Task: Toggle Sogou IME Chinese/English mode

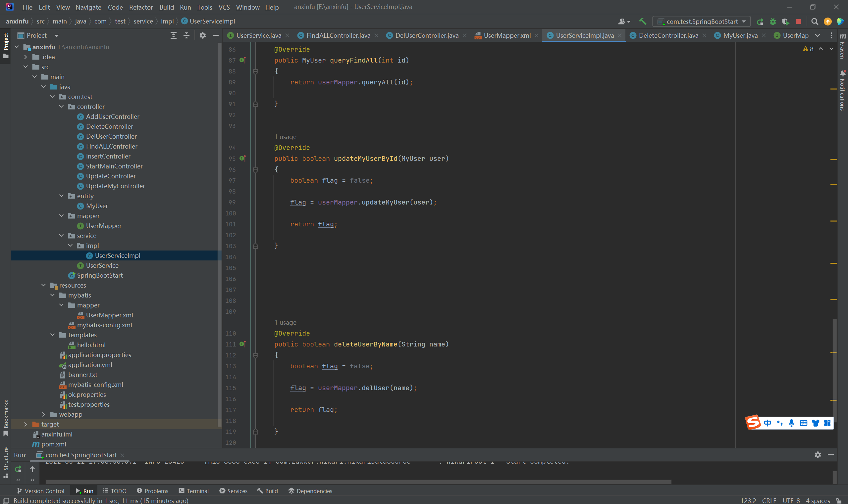Action: pos(768,423)
